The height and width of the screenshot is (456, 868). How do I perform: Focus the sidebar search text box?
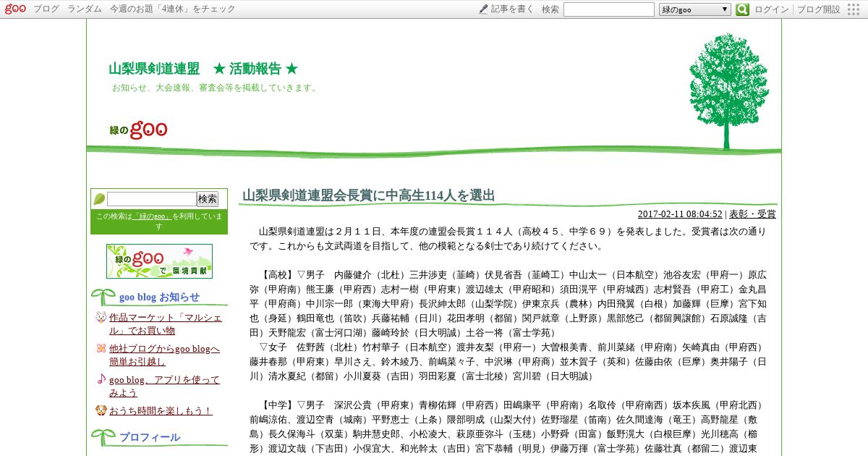pos(152,199)
